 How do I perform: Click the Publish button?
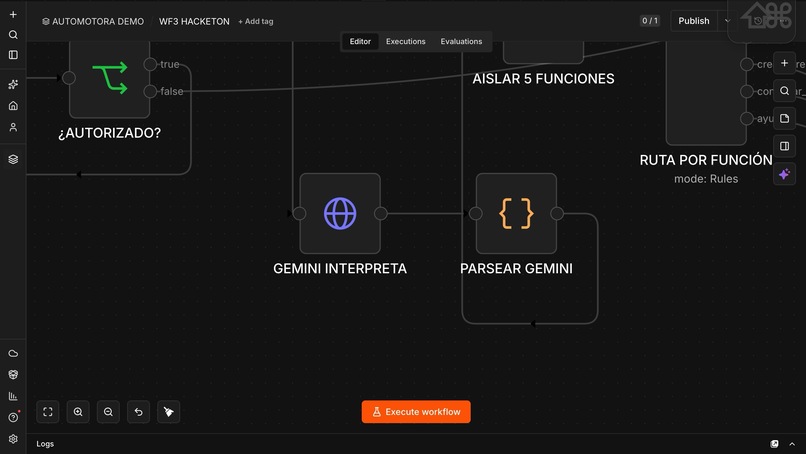click(693, 21)
